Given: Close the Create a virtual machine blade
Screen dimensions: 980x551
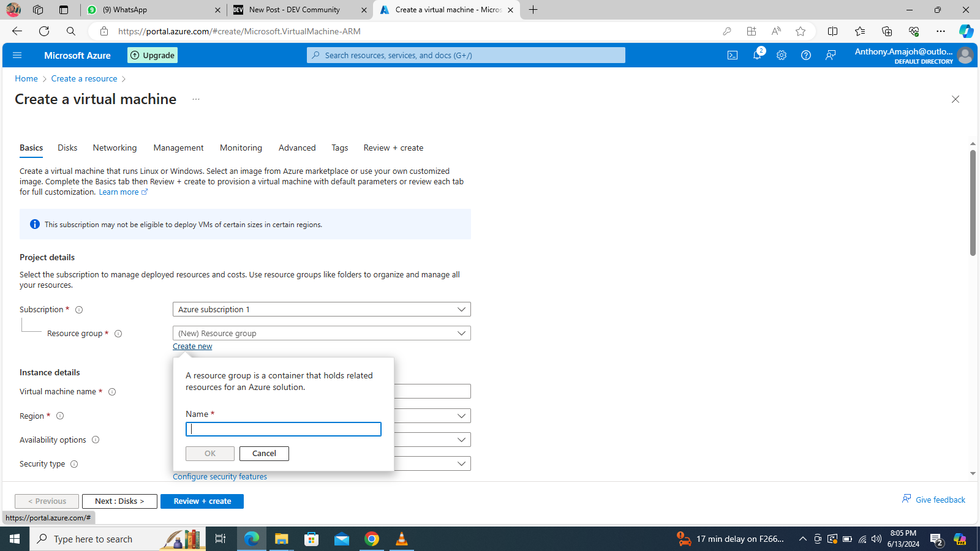Looking at the screenshot, I should point(956,99).
